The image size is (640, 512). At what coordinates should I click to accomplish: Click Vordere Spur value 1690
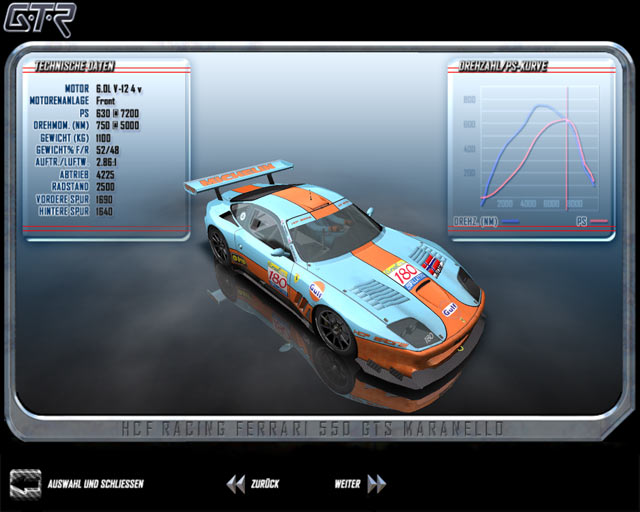tap(104, 199)
